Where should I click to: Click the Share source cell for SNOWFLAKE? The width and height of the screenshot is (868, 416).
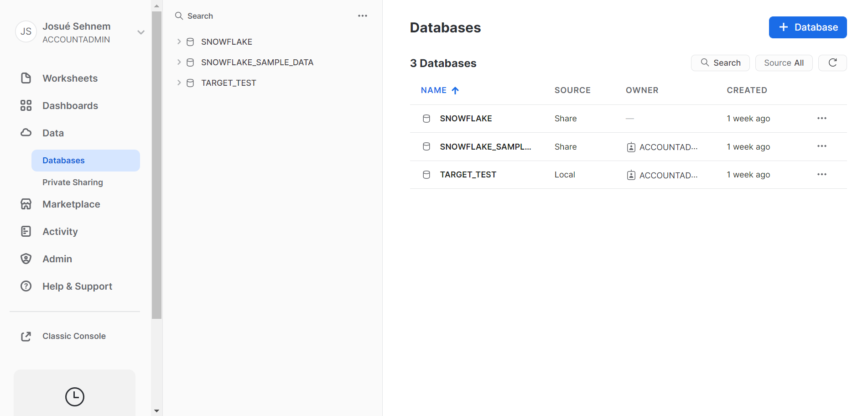[566, 119]
